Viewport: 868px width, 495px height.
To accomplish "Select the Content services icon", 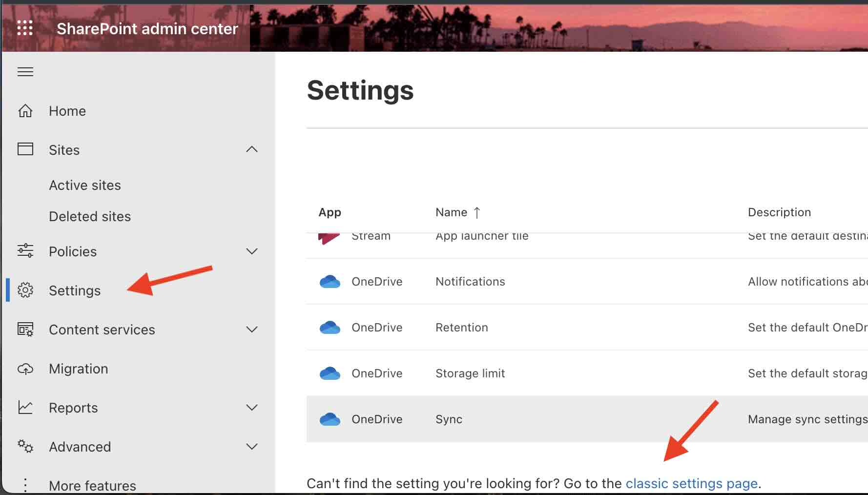I will pos(25,329).
